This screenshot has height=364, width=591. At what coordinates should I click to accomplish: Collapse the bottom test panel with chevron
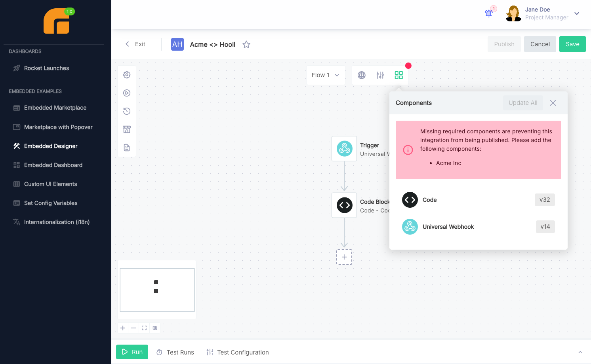(580, 352)
